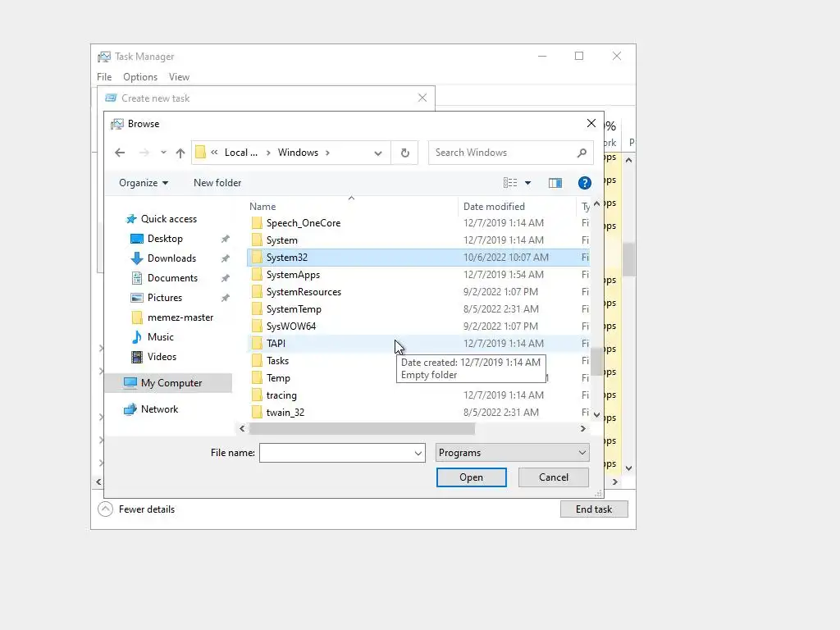
Task: Click chevron after Windows in address path
Action: pyautogui.click(x=327, y=153)
